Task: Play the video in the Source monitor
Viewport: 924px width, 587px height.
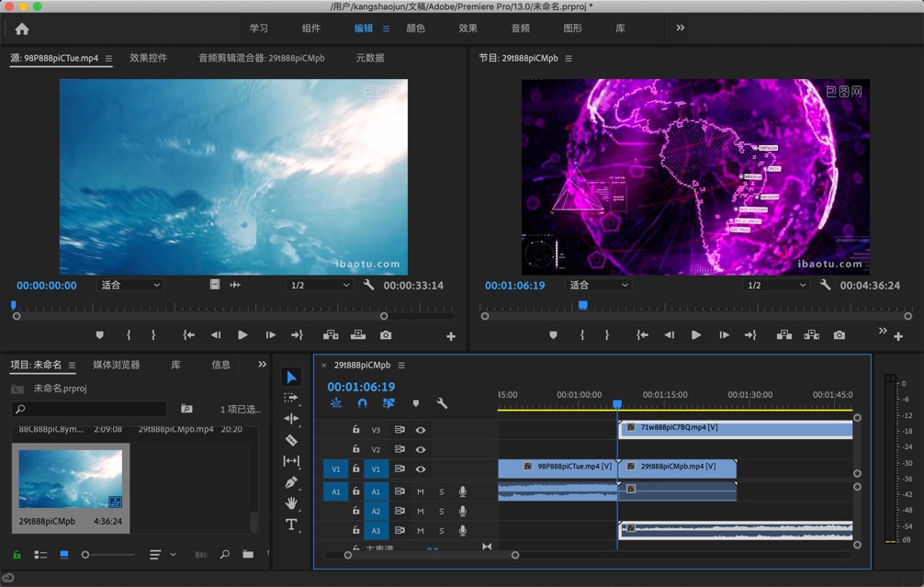Action: click(242, 335)
